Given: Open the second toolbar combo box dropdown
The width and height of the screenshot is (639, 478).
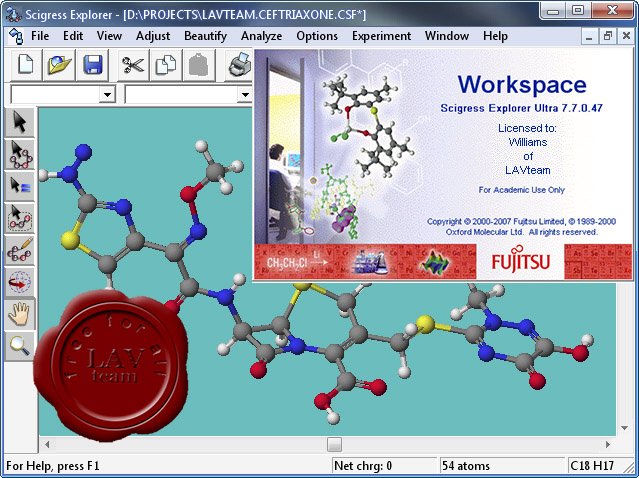Looking at the screenshot, I should [x=245, y=95].
